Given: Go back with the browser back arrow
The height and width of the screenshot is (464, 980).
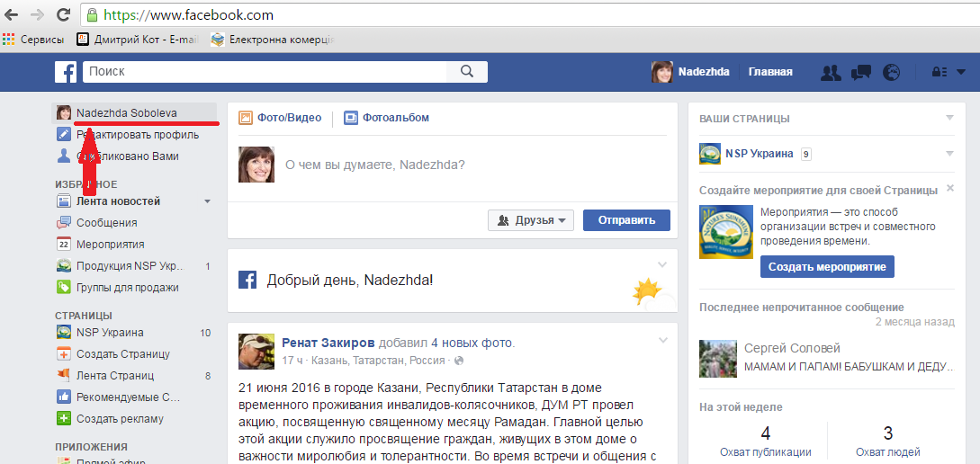Looking at the screenshot, I should 12,14.
